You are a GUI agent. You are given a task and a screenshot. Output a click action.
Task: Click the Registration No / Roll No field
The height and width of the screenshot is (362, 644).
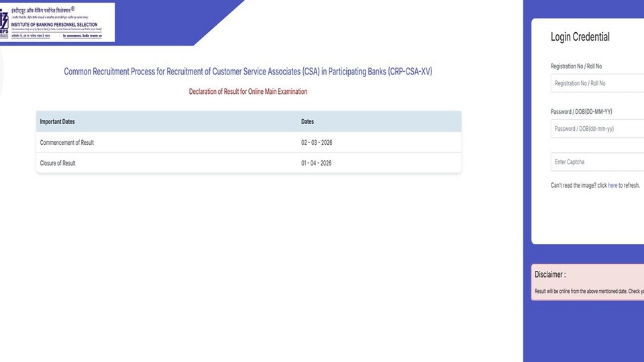[x=597, y=83]
